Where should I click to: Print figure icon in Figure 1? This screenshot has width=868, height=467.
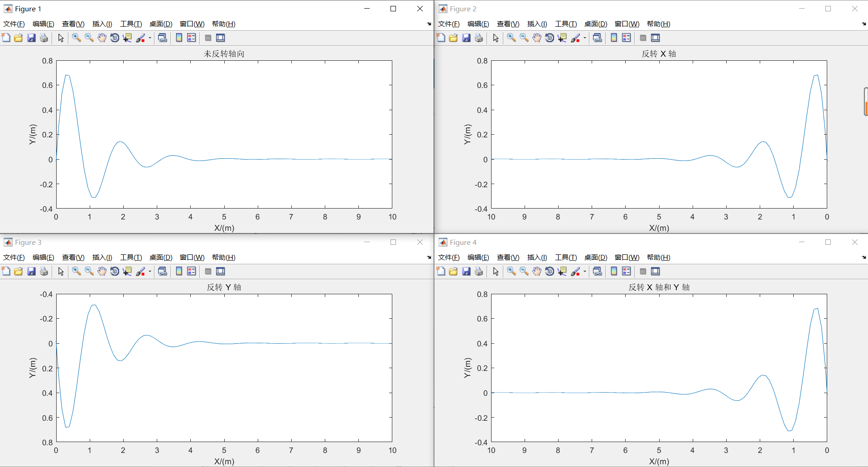44,38
